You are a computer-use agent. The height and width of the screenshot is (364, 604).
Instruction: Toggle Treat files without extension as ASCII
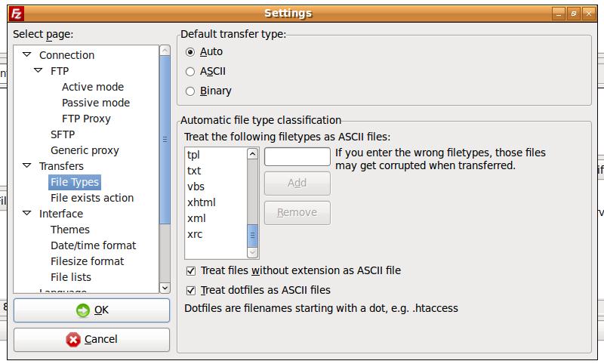(x=191, y=270)
